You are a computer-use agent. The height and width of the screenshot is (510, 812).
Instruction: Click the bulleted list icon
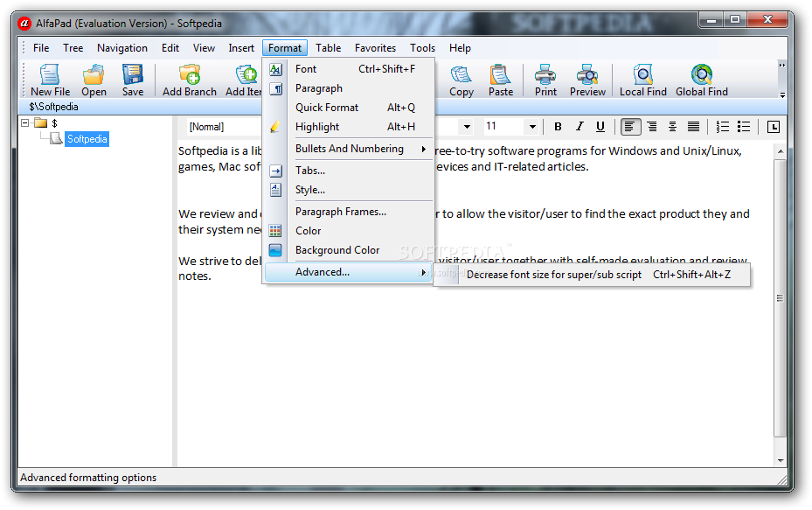coord(744,127)
